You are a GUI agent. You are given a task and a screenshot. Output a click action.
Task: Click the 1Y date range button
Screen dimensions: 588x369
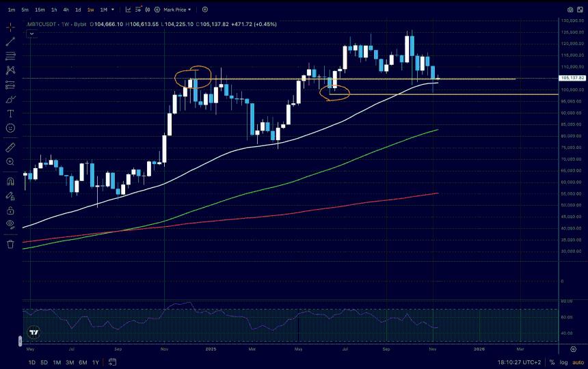[x=95, y=362]
